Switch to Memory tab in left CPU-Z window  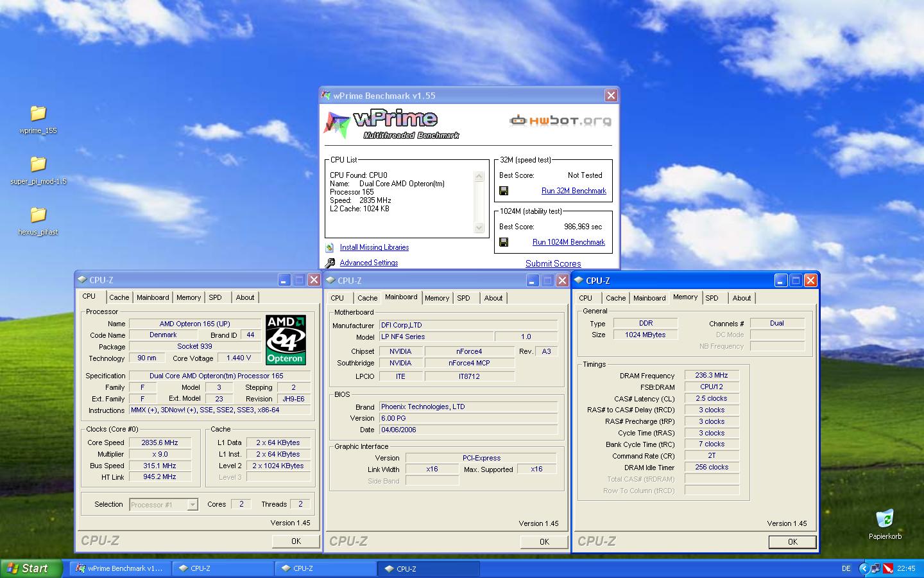pyautogui.click(x=189, y=297)
